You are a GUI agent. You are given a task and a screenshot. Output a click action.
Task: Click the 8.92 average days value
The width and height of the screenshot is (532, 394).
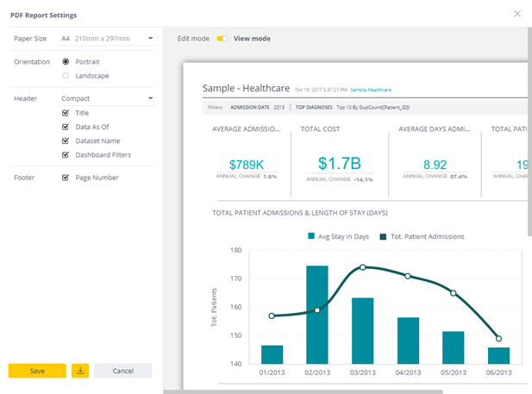(x=435, y=165)
